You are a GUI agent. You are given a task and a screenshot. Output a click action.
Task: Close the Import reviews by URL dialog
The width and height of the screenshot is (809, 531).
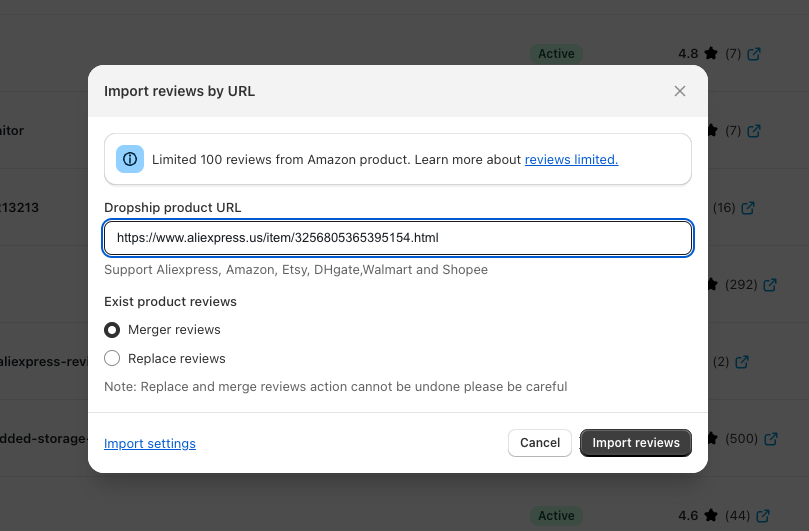point(679,91)
